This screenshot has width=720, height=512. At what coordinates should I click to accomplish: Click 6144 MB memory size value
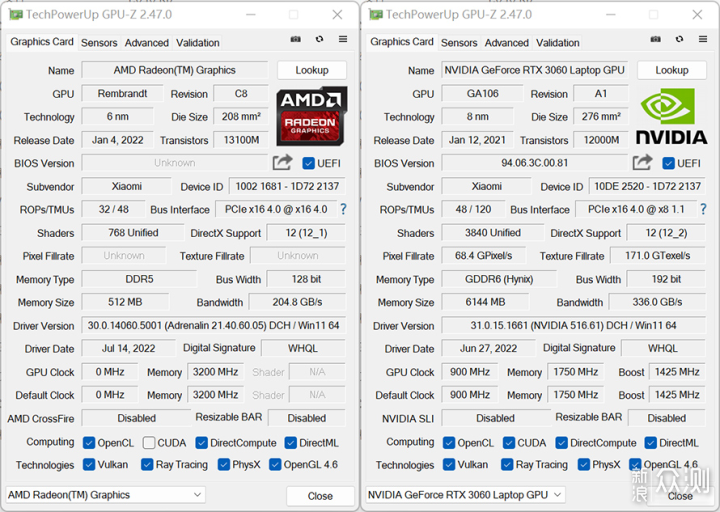485,302
